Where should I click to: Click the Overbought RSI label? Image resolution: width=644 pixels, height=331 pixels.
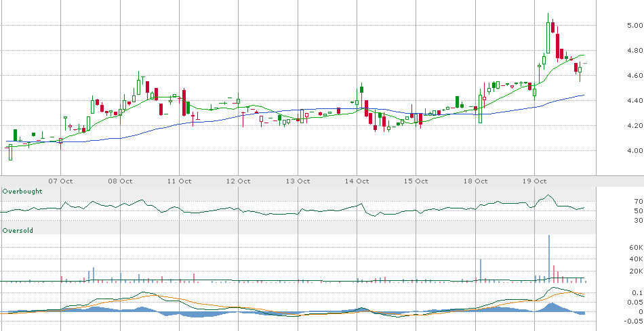pos(22,191)
